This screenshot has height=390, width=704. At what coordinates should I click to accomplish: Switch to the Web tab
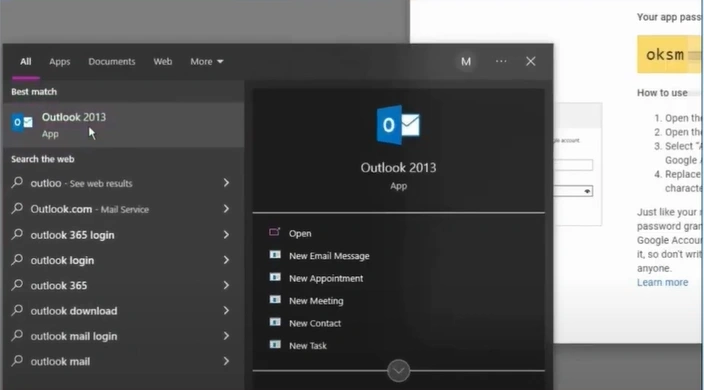(163, 61)
